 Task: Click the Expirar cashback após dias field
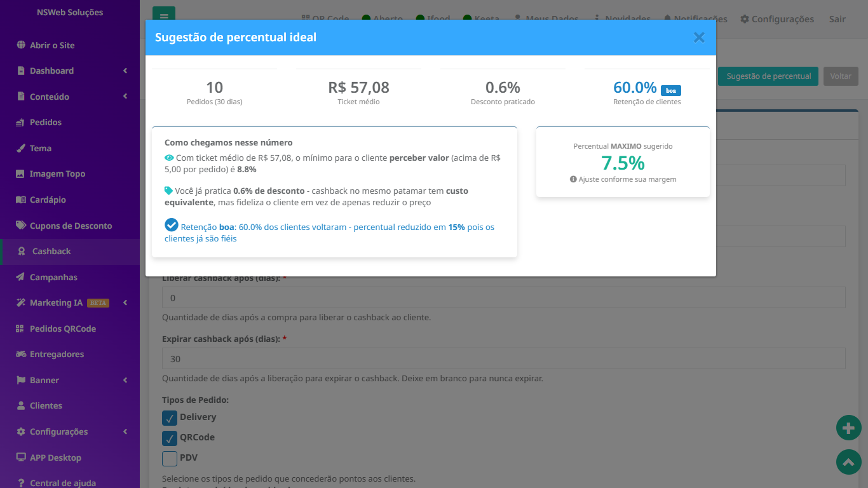[504, 358]
